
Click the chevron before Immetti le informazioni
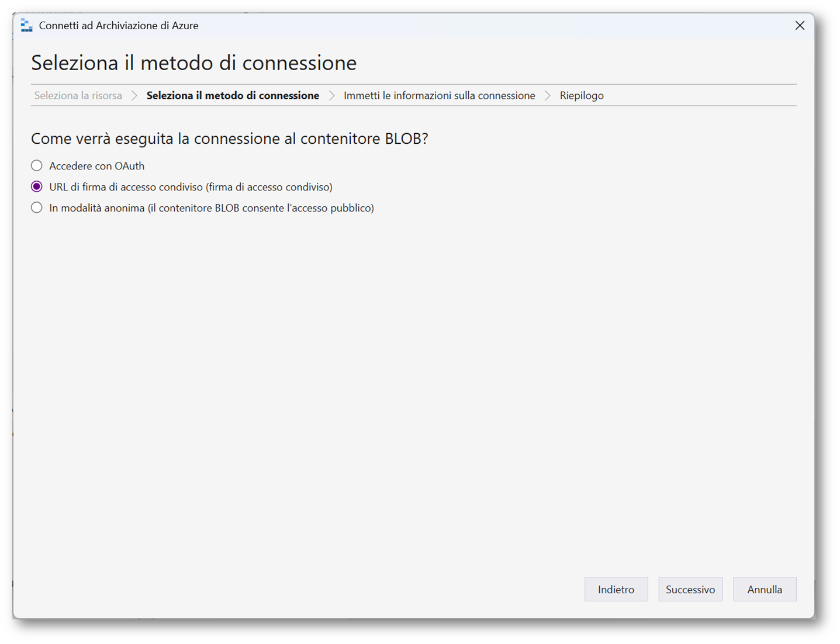click(331, 96)
